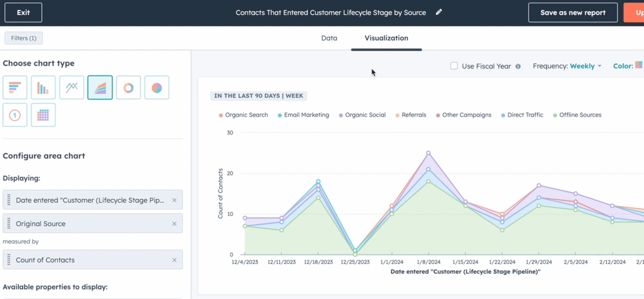Enable the Use Fiscal Year checkbox
644x299 pixels.
[x=454, y=66]
